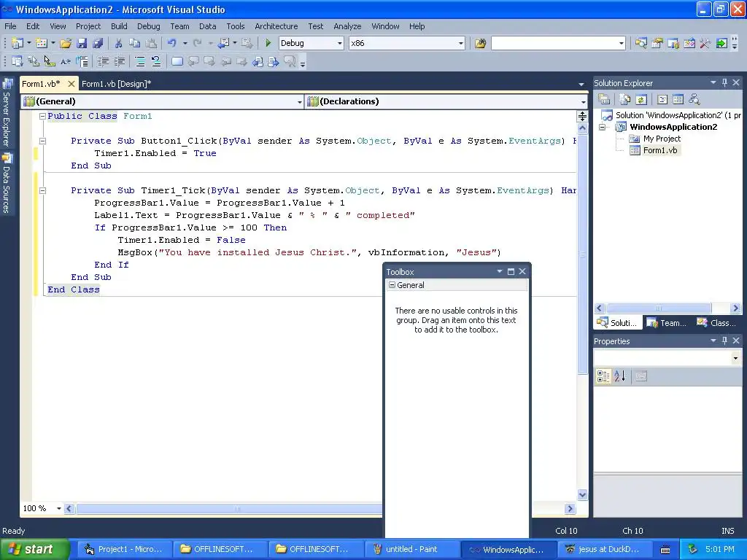Click Display Object Member List icon

pyautogui.click(x=18, y=61)
